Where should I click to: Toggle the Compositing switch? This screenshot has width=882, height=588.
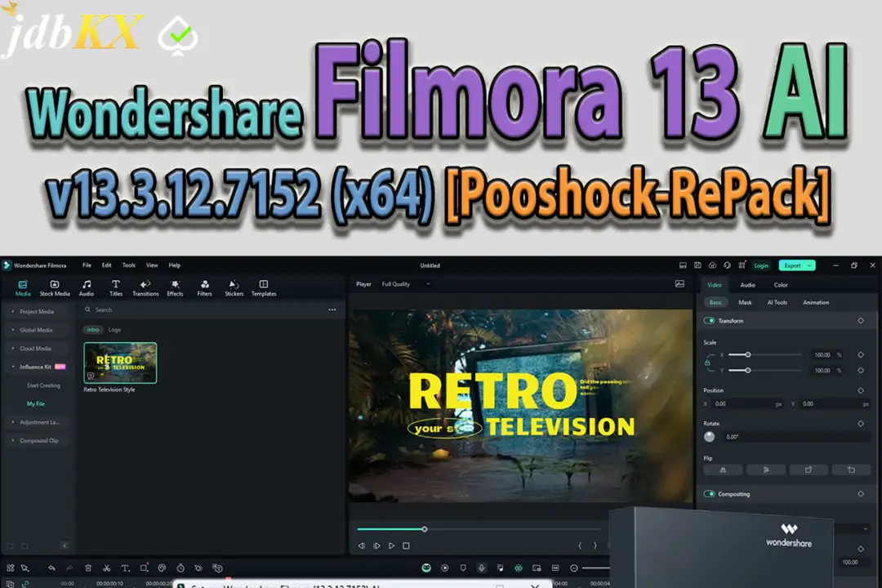[710, 494]
